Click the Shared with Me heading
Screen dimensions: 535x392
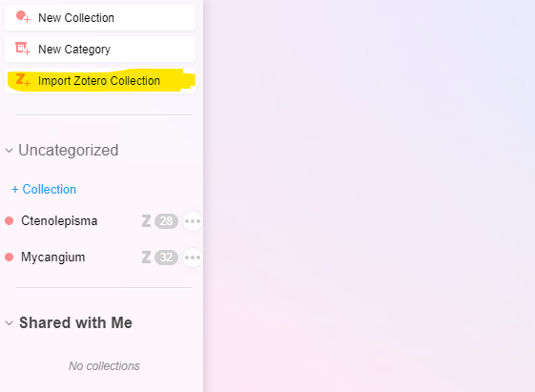(75, 322)
